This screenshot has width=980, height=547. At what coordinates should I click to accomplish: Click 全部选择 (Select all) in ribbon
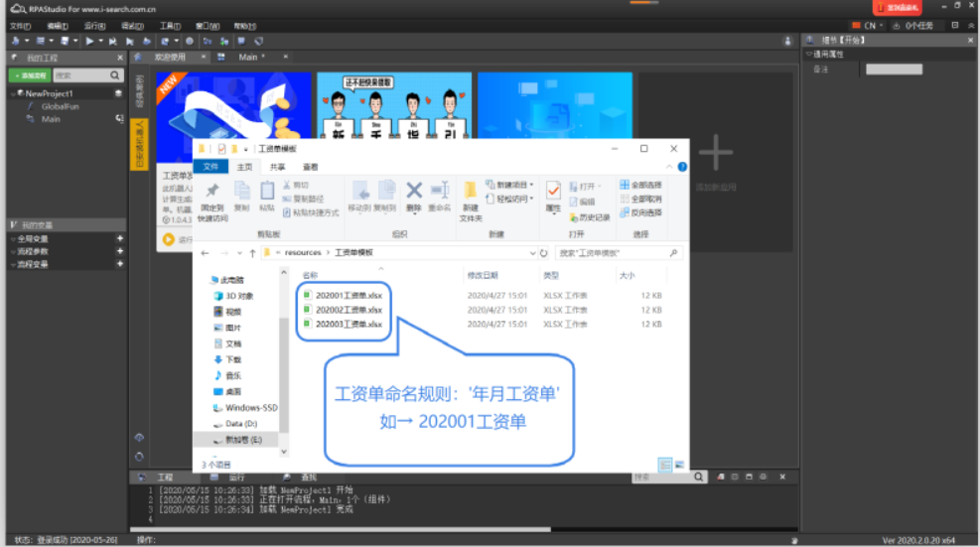[x=639, y=186]
